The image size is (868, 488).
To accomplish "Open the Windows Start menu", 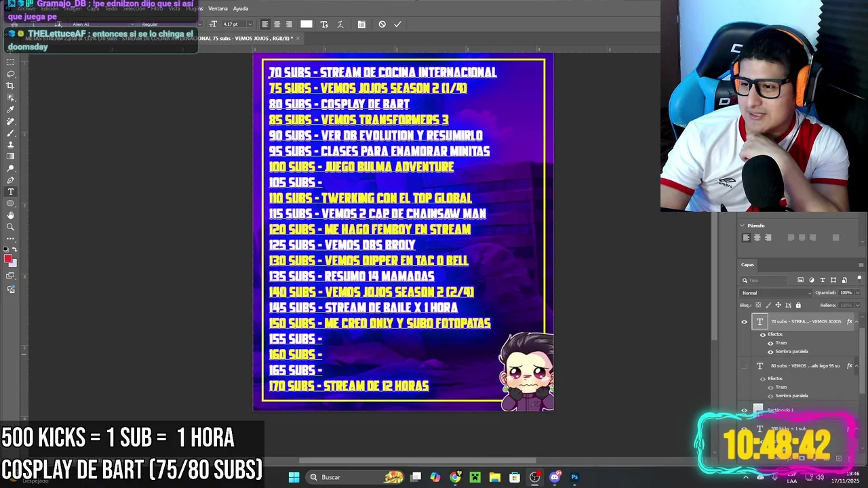I will pos(294,477).
